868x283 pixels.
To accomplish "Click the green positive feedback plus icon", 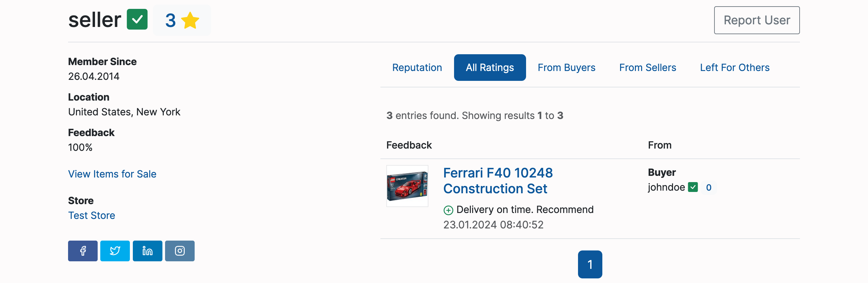I will click(448, 210).
